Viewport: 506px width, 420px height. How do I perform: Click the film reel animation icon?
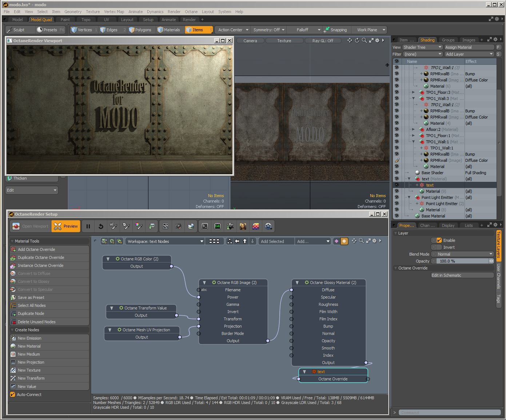(268, 226)
